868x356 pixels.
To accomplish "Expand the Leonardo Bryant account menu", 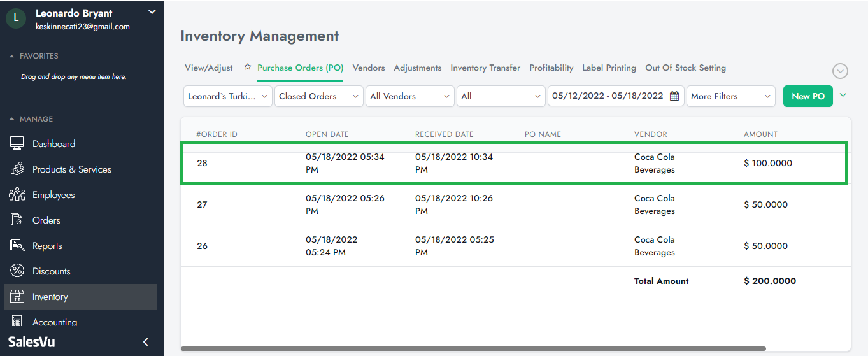I will (152, 11).
